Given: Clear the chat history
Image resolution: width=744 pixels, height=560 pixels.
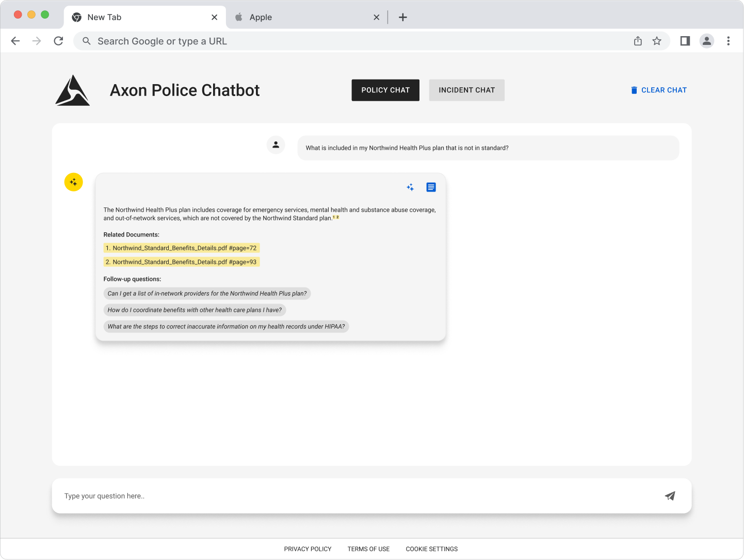Looking at the screenshot, I should [x=658, y=90].
